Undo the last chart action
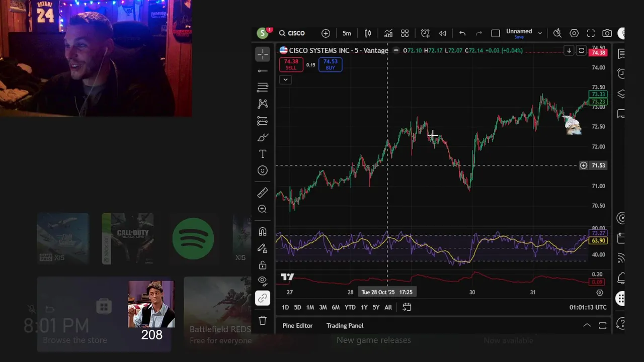644x362 pixels. (462, 33)
